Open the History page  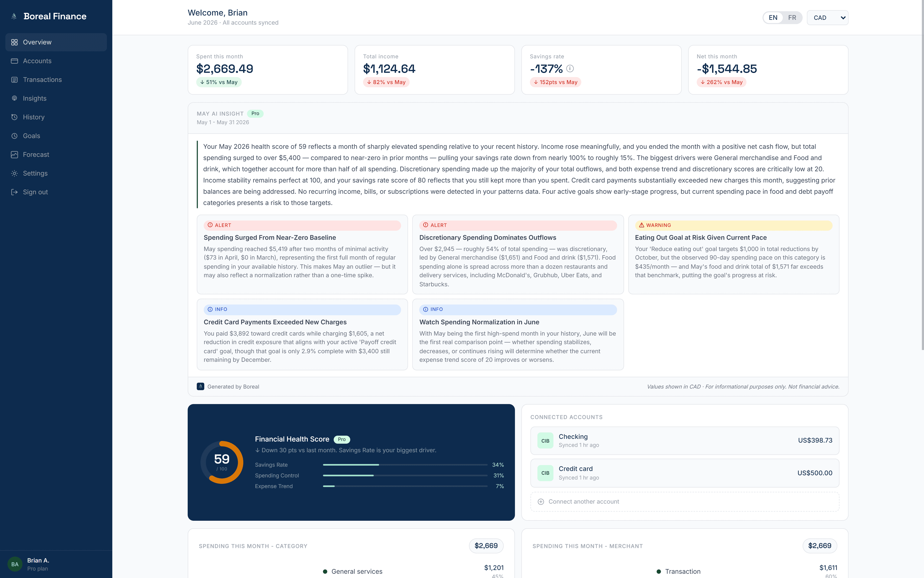pyautogui.click(x=56, y=117)
